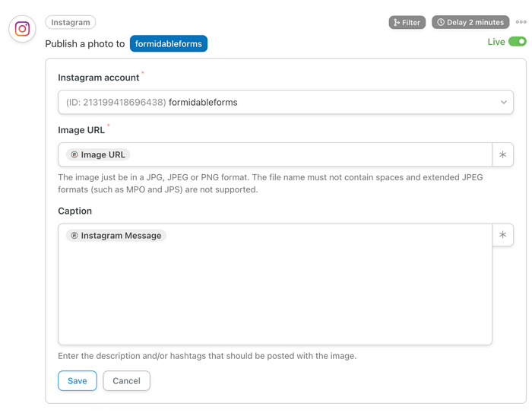The height and width of the screenshot is (413, 532).
Task: Click the Delay 2 minutes clock badge
Action: pyautogui.click(x=470, y=23)
